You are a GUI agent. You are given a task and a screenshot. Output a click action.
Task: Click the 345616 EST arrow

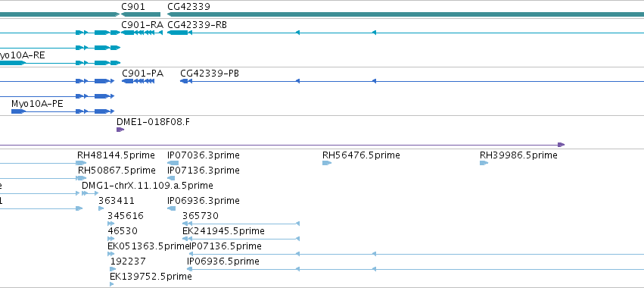[111, 224]
